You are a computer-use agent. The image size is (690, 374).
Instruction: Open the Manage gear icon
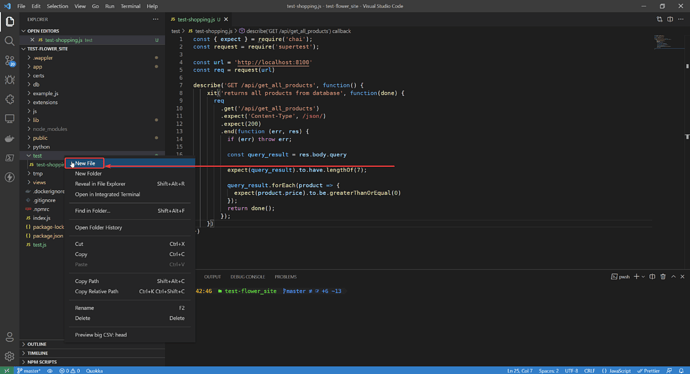(10, 356)
